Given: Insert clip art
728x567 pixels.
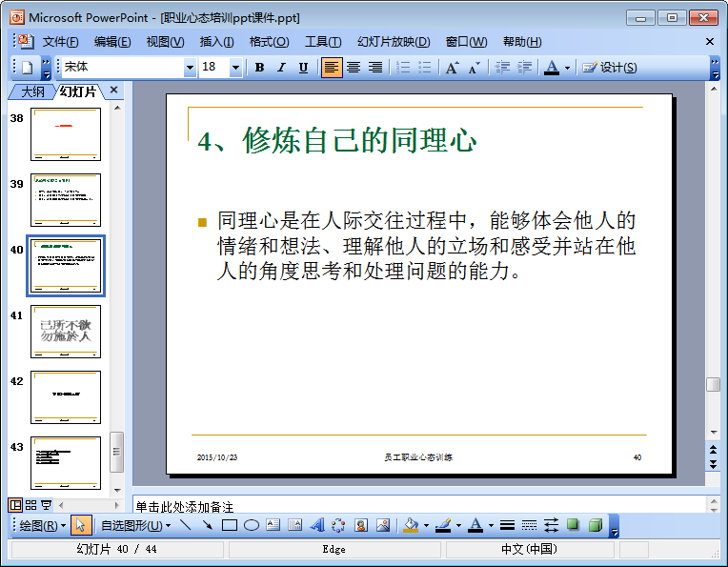Looking at the screenshot, I should coord(361,526).
